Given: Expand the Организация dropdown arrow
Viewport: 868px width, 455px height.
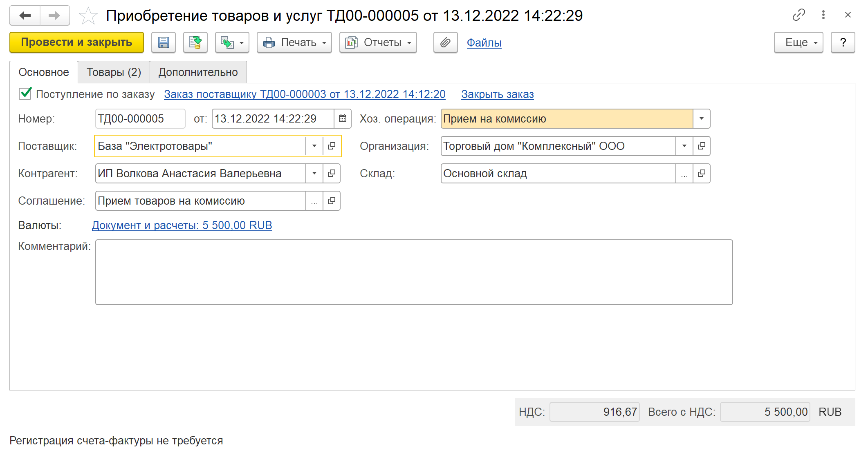Looking at the screenshot, I should click(684, 146).
